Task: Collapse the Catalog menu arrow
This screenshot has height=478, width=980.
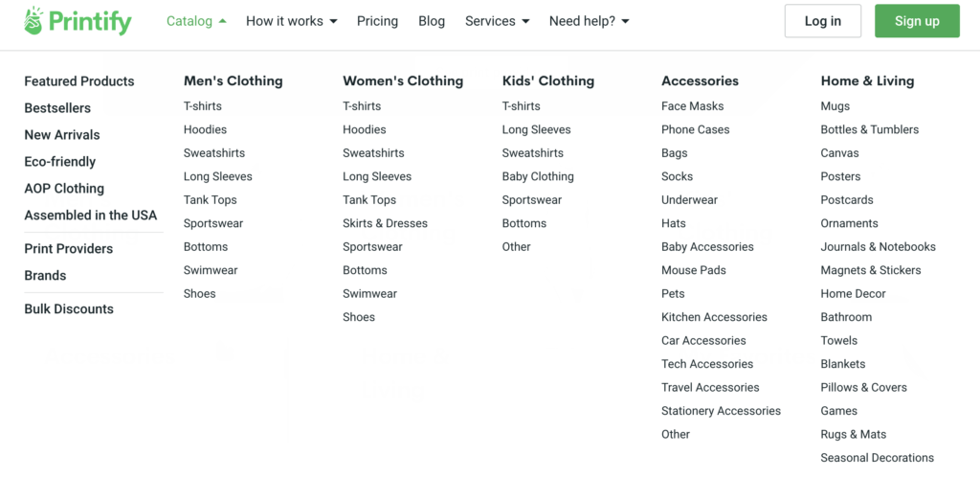Action: tap(222, 21)
